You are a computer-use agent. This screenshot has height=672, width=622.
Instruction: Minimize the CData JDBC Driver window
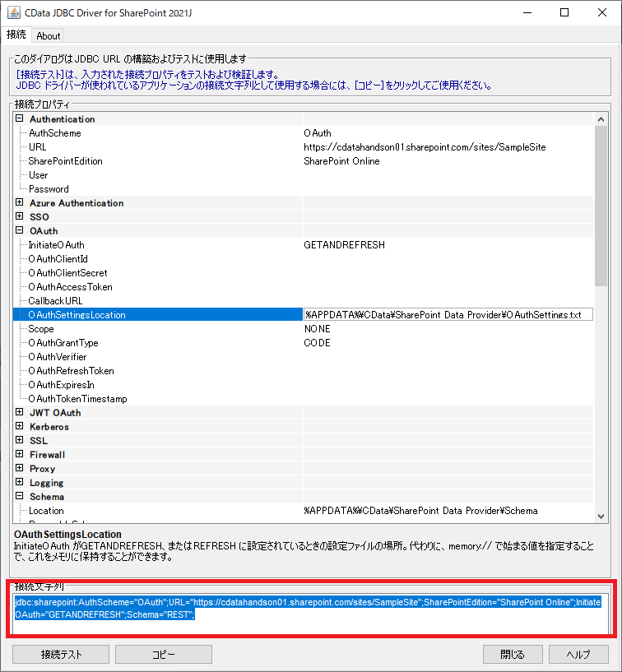527,13
